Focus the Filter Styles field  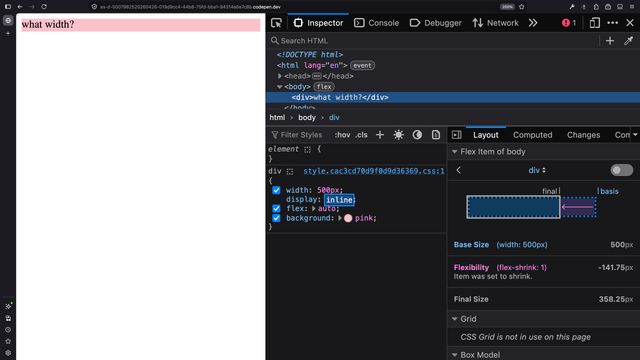[301, 135]
